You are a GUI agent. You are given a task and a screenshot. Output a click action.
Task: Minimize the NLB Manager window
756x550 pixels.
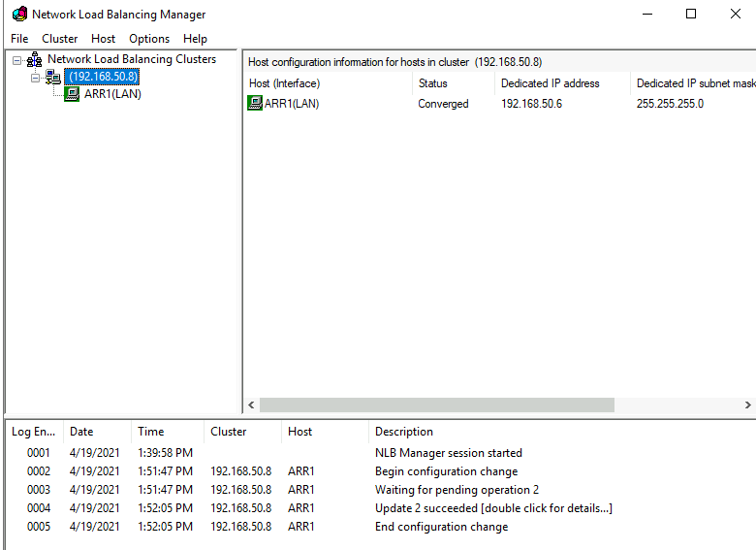[647, 14]
